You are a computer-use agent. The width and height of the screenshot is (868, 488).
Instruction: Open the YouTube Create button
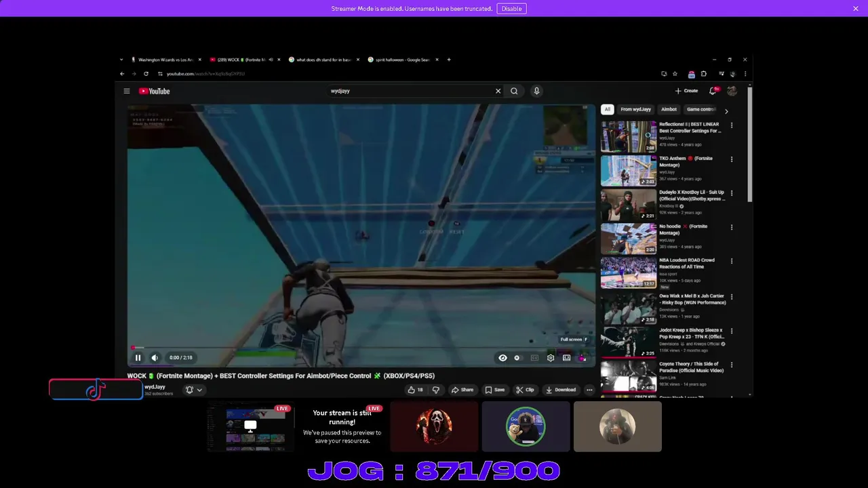[x=686, y=91]
